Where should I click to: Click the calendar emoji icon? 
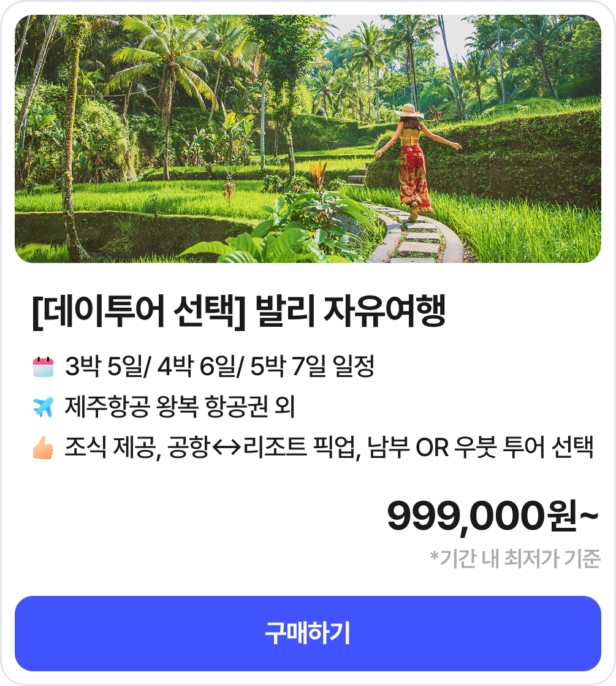(x=43, y=367)
